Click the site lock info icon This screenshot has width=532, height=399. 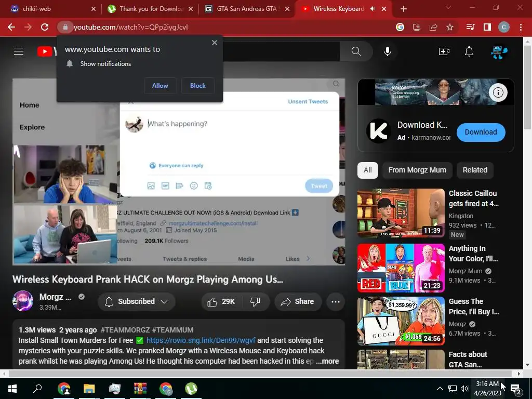coord(65,27)
